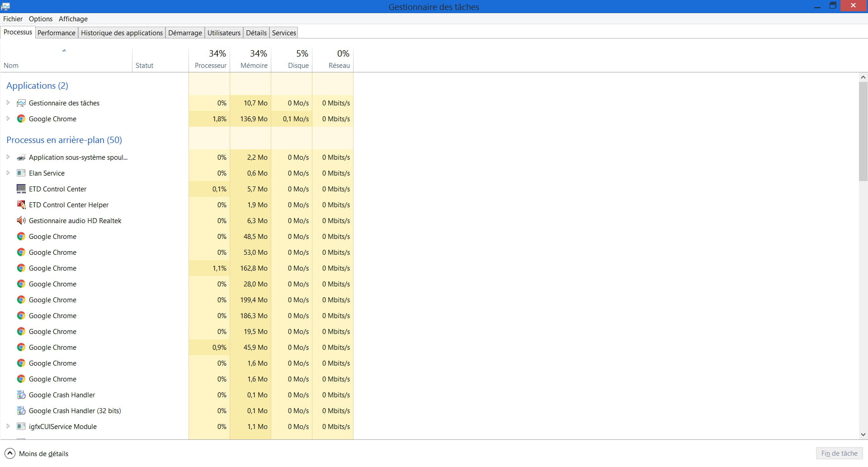Click the Moins de détails arrow icon
Screen dimensions: 868x467
pyautogui.click(x=9, y=453)
